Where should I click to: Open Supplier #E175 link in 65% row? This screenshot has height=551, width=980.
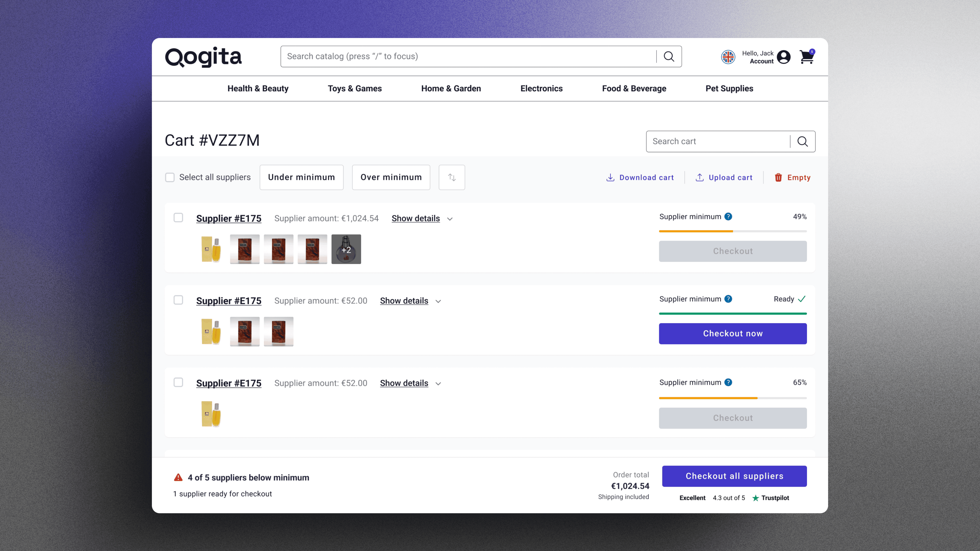click(229, 383)
